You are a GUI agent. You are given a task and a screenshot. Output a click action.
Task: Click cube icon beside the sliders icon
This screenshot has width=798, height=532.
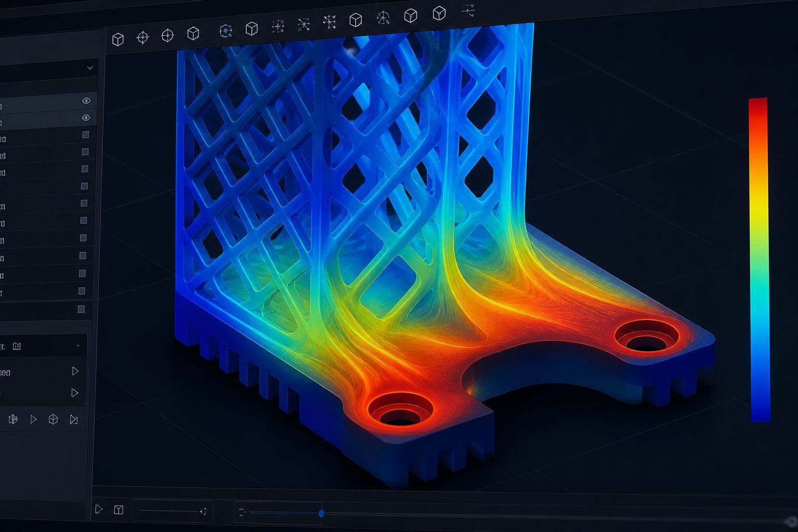pyautogui.click(x=439, y=13)
